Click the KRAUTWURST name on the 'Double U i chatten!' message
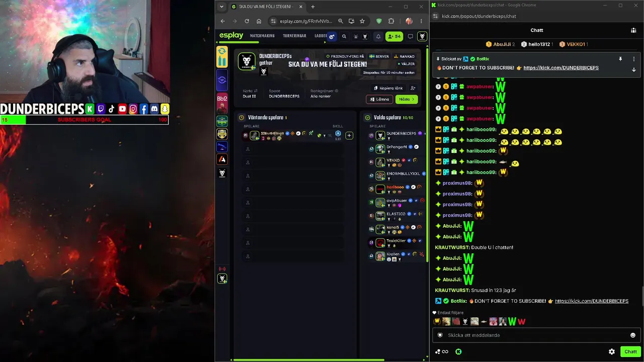This screenshot has height=362, width=644. pyautogui.click(x=452, y=247)
